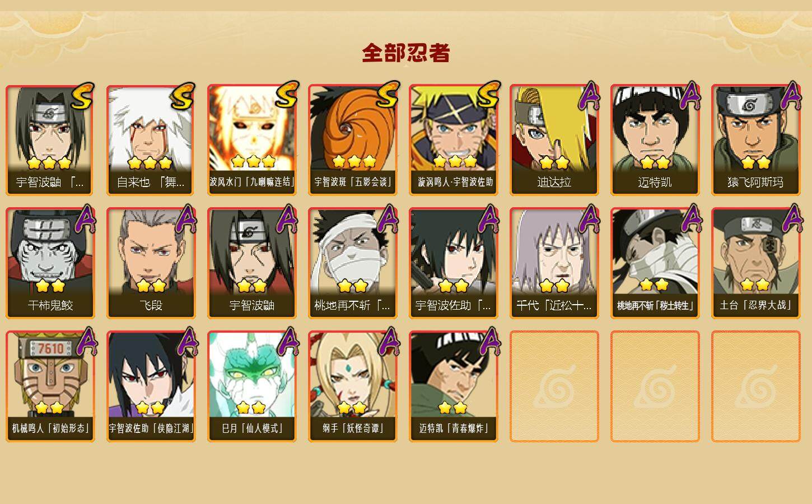
Task: Select the 千代「近松十...」ninja card
Action: pyautogui.click(x=554, y=263)
